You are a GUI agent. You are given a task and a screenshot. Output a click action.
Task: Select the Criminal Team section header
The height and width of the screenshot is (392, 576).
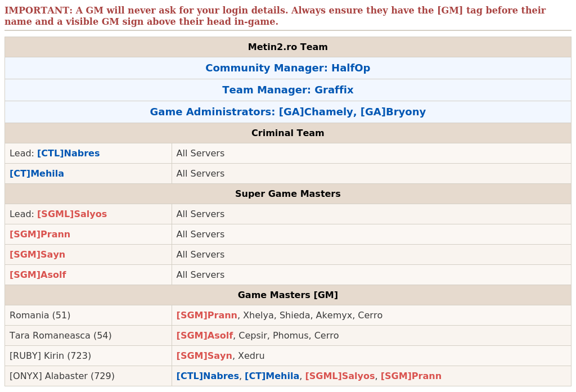[x=287, y=133]
